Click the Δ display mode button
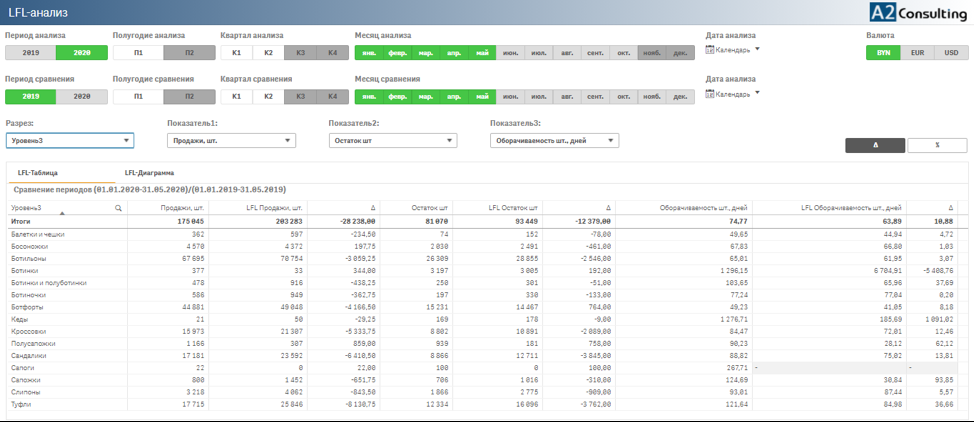The height and width of the screenshot is (422, 974). pyautogui.click(x=875, y=145)
